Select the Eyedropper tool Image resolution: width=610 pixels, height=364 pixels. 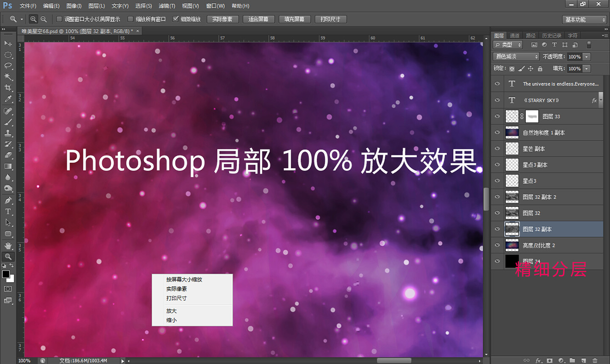pos(8,99)
